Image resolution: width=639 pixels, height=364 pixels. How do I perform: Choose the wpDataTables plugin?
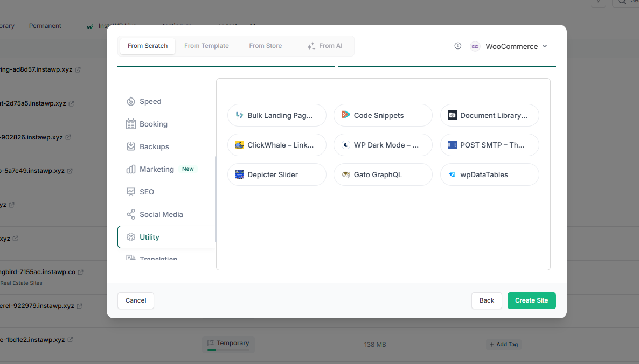pyautogui.click(x=489, y=174)
